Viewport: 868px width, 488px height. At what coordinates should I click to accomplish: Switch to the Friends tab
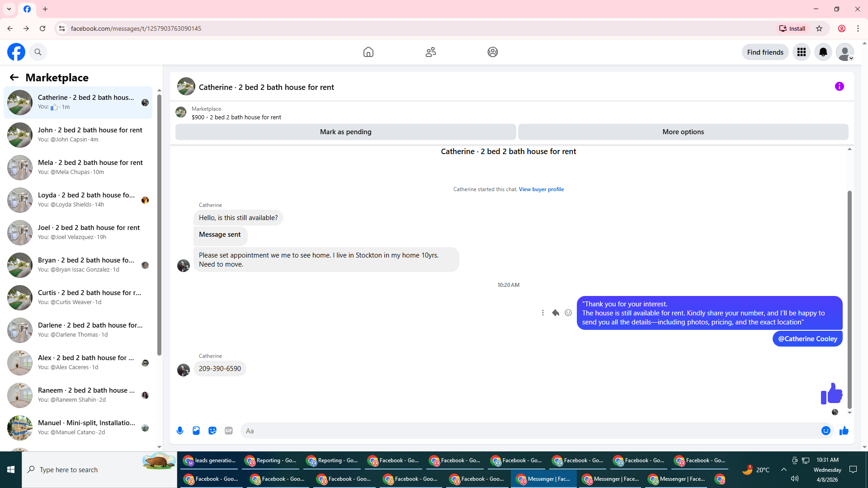[x=430, y=52]
